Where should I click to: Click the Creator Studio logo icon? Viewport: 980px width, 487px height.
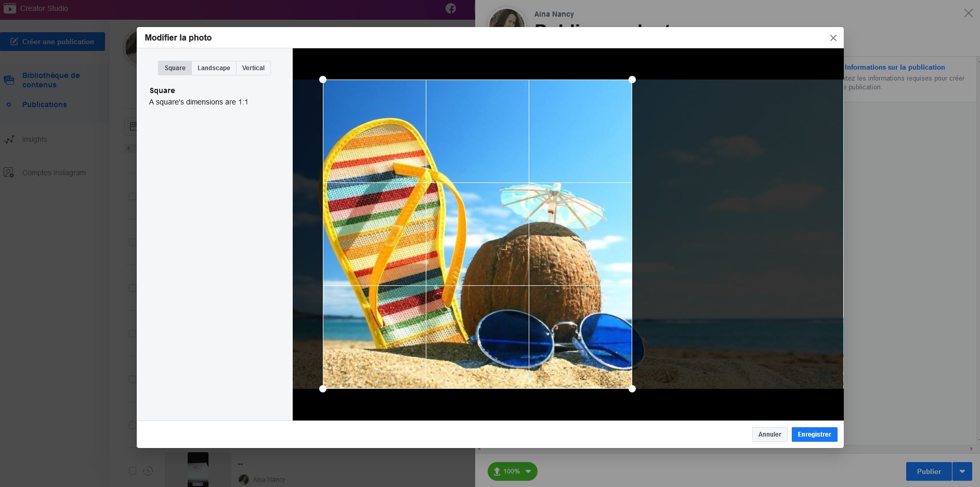[x=9, y=8]
